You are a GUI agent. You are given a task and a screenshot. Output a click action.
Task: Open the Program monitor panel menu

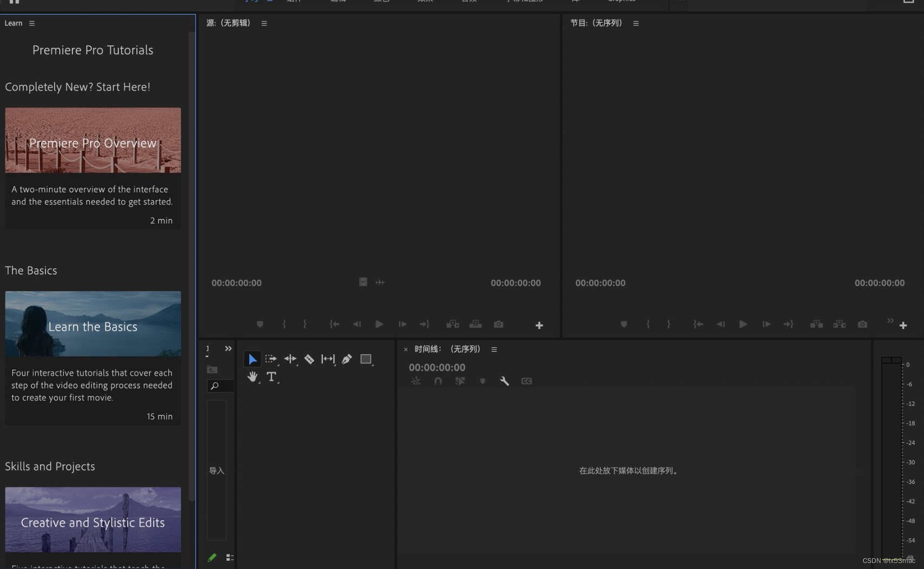pyautogui.click(x=636, y=23)
